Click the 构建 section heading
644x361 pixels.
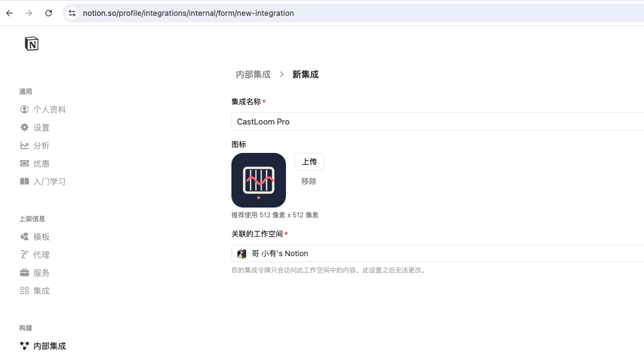click(x=26, y=328)
